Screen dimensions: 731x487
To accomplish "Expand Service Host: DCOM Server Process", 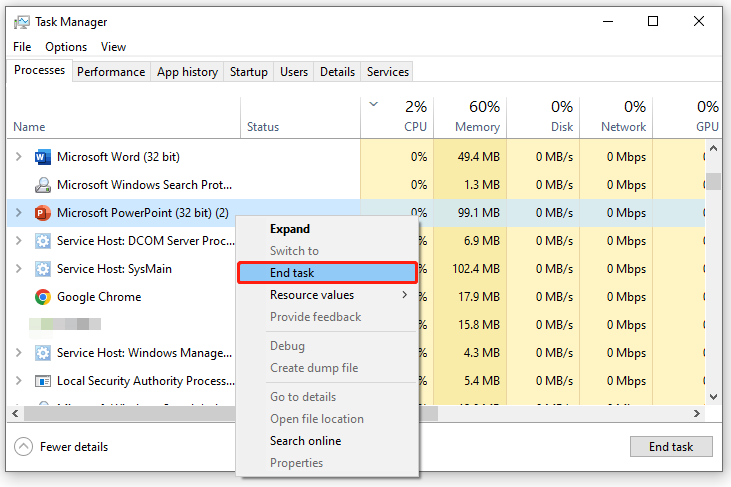I will (x=18, y=241).
